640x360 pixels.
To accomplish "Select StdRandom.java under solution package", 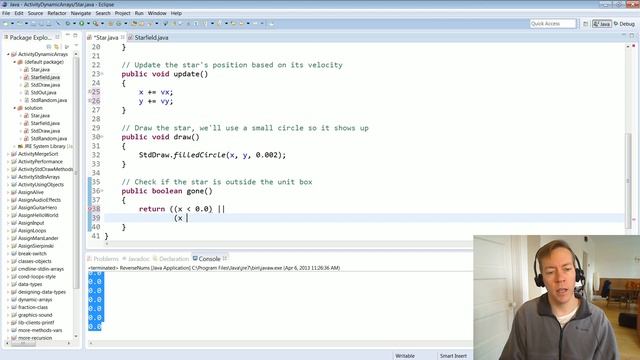I will point(49,138).
